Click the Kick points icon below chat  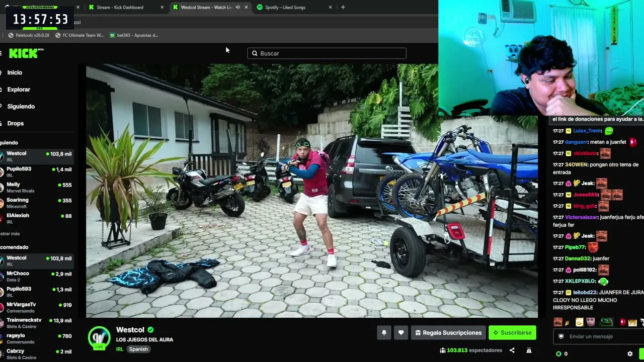click(x=558, y=354)
